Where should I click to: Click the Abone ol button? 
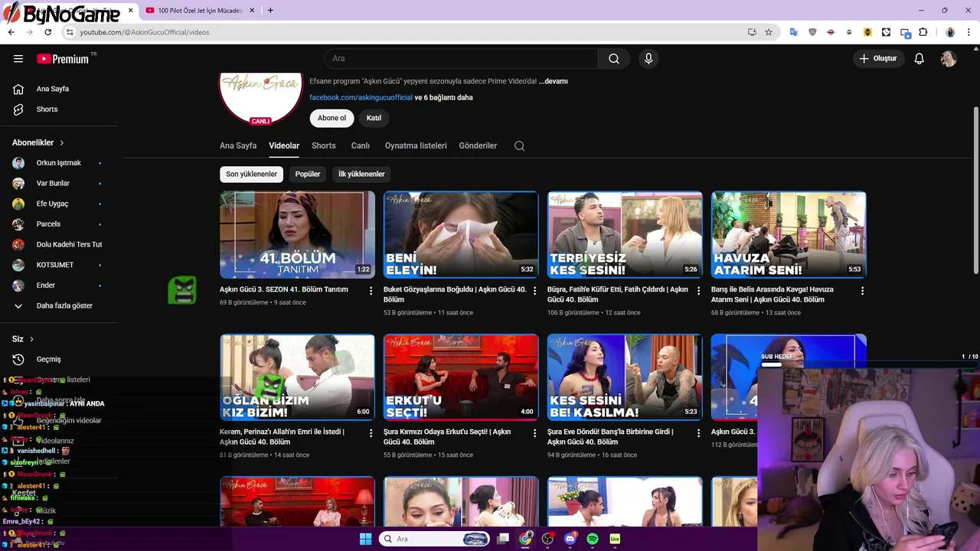point(332,118)
